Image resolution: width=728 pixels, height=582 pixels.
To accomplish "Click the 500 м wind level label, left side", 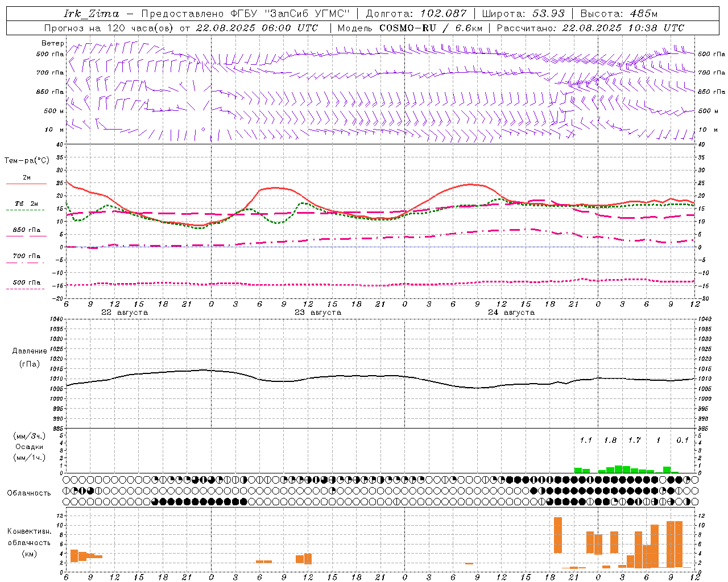I will (x=54, y=111).
